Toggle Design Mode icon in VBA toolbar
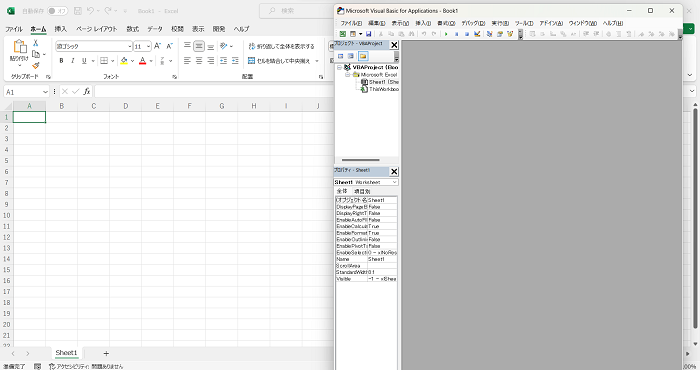This screenshot has width=700, height=370. click(x=477, y=34)
